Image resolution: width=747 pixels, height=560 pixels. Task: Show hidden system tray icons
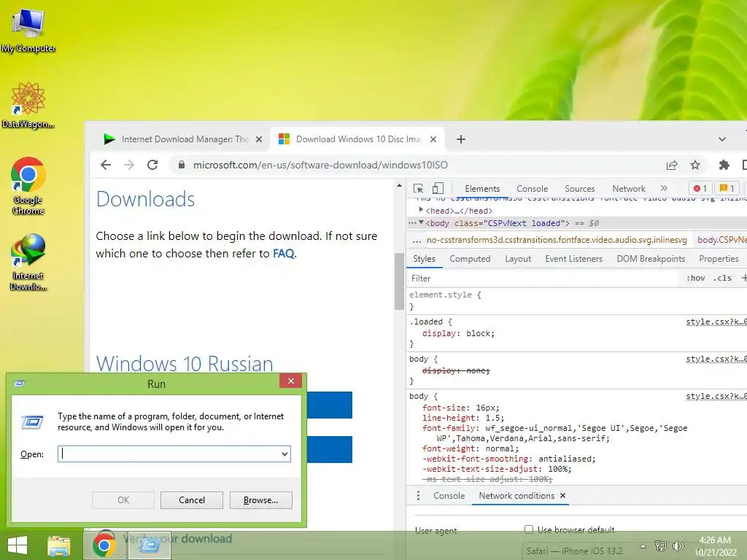point(643,546)
